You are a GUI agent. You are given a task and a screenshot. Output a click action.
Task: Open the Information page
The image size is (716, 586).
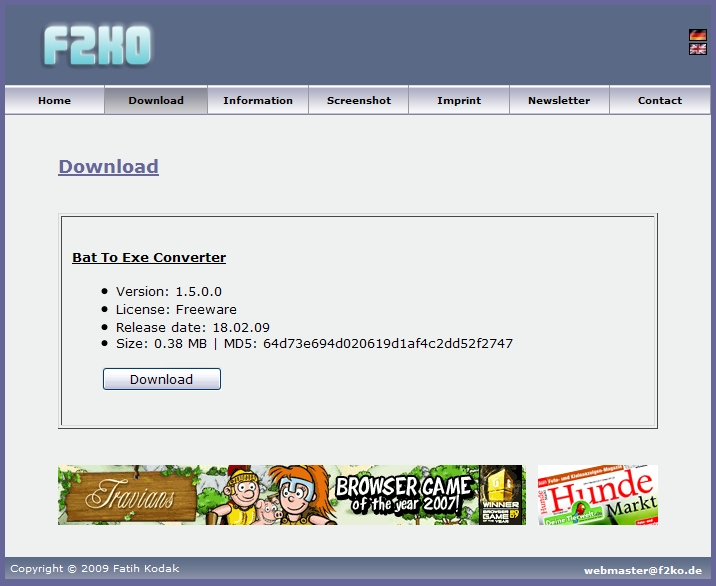pos(258,100)
